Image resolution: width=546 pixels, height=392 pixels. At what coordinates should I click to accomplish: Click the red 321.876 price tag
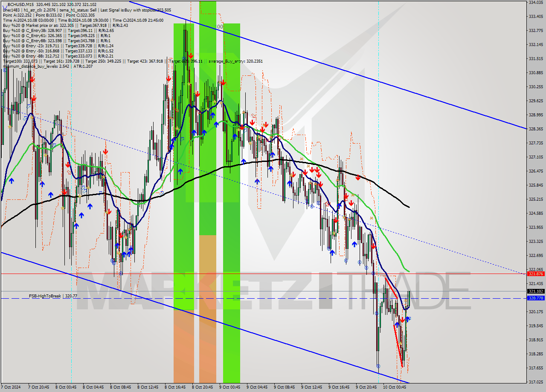click(536, 274)
